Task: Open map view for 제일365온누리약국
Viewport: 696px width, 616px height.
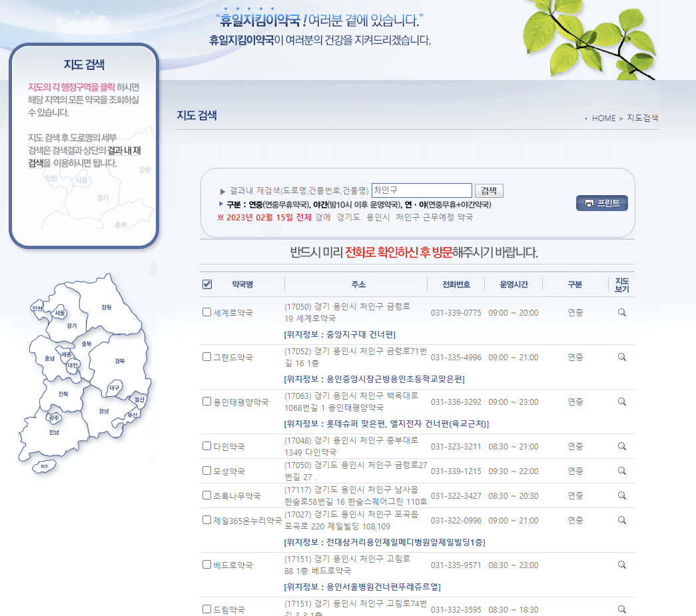Action: tap(622, 520)
